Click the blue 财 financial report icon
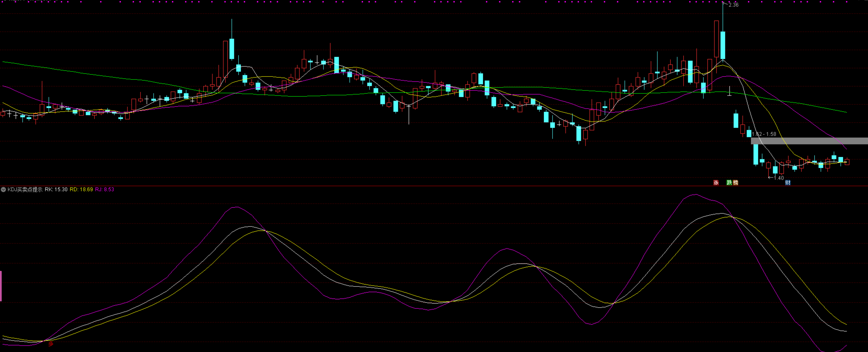The image size is (868, 352). [x=788, y=182]
